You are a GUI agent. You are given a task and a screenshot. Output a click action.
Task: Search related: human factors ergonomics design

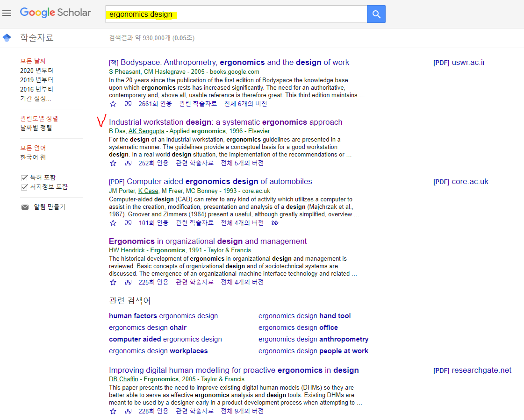point(164,316)
